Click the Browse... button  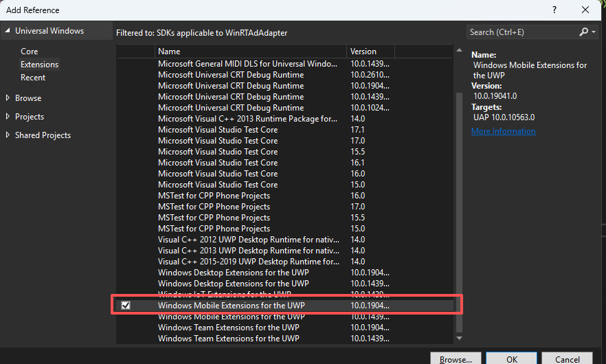coord(456,359)
